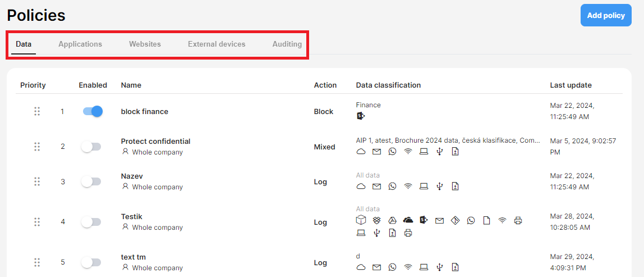
Task: Disable the block finance policy toggle
Action: click(93, 112)
